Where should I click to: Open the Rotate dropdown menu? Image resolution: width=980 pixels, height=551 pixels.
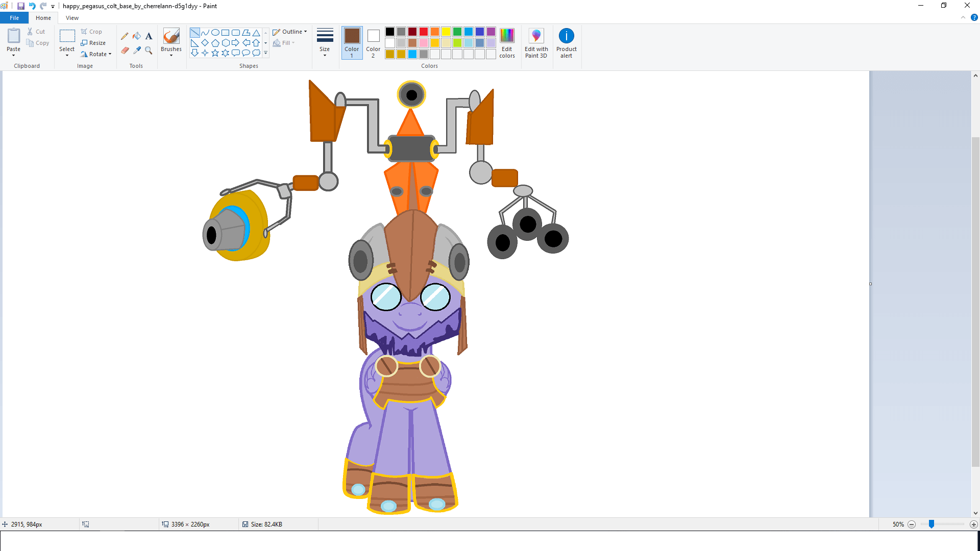96,54
